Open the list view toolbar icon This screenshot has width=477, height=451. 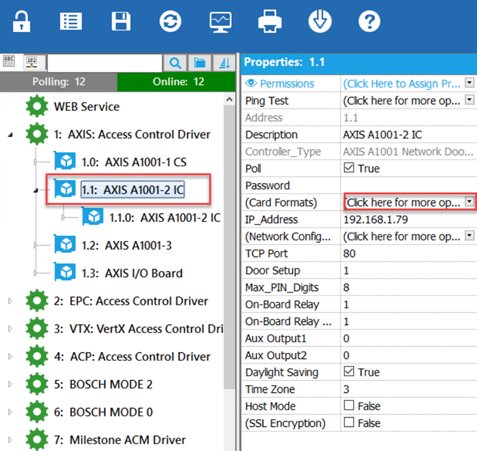click(x=71, y=22)
